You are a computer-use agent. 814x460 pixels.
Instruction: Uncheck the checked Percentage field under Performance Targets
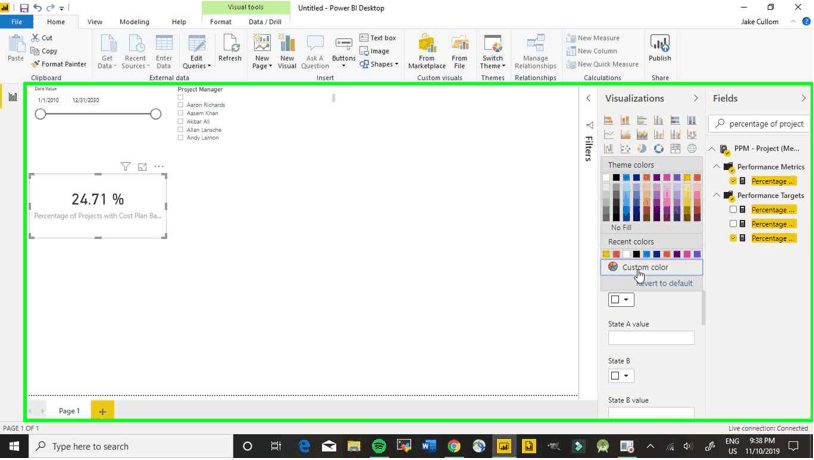[733, 238]
